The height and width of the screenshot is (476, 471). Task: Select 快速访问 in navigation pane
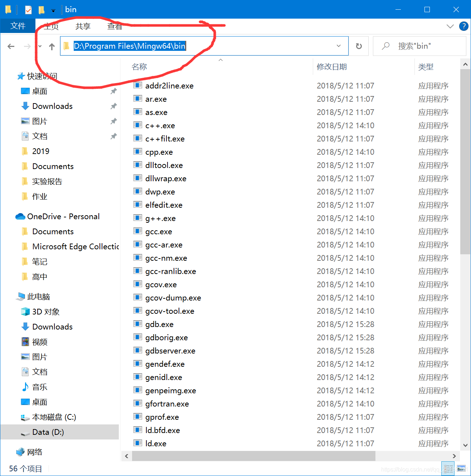42,76
